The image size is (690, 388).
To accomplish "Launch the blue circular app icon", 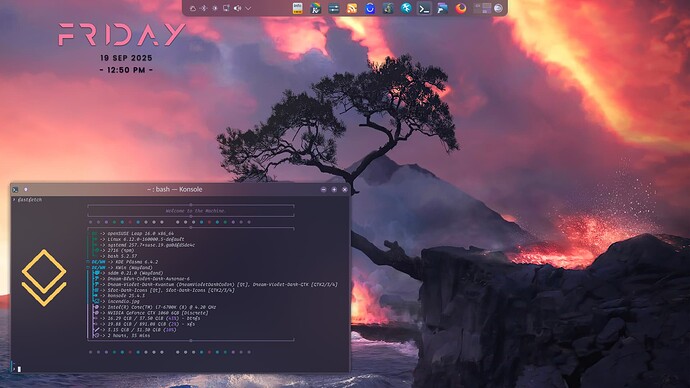I will pyautogui.click(x=370, y=8).
